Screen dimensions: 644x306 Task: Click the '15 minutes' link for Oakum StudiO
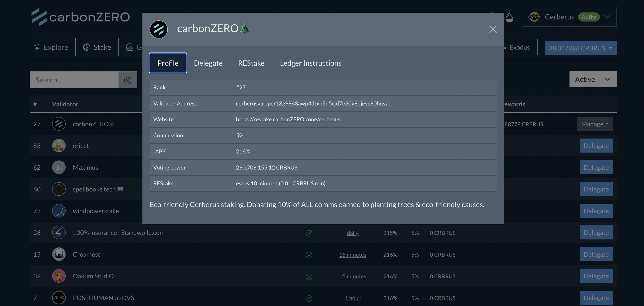pyautogui.click(x=353, y=276)
